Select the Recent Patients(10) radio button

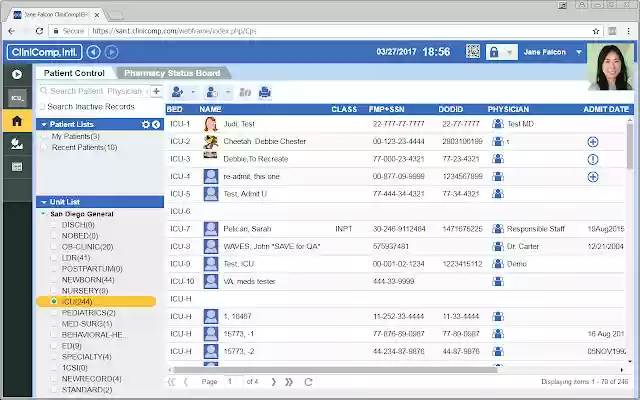pyautogui.click(x=44, y=148)
